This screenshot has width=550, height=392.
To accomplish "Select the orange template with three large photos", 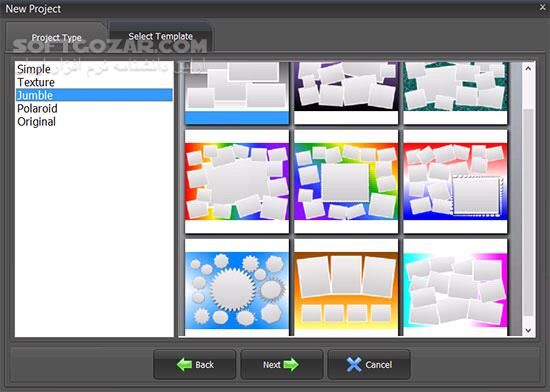I will [x=346, y=288].
